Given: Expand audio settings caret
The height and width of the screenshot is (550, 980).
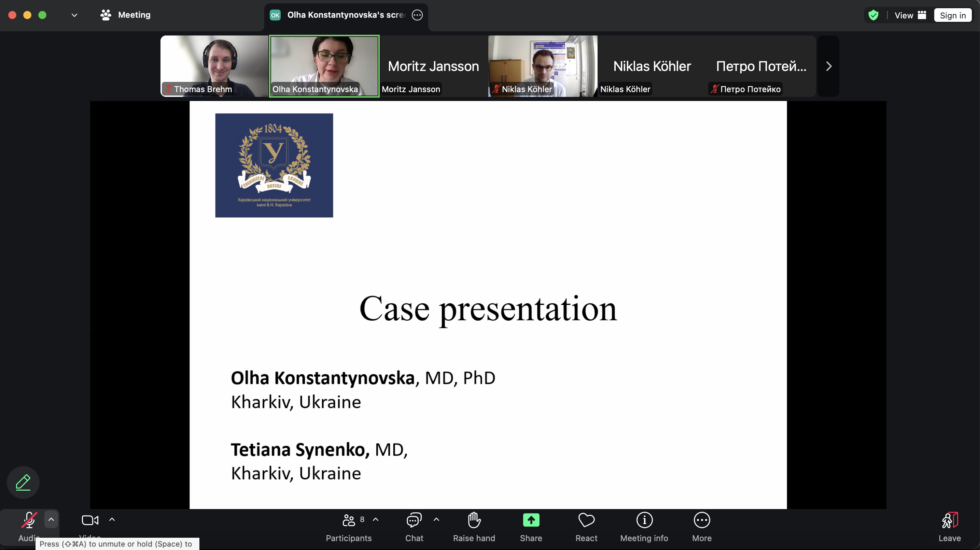Looking at the screenshot, I should (51, 520).
